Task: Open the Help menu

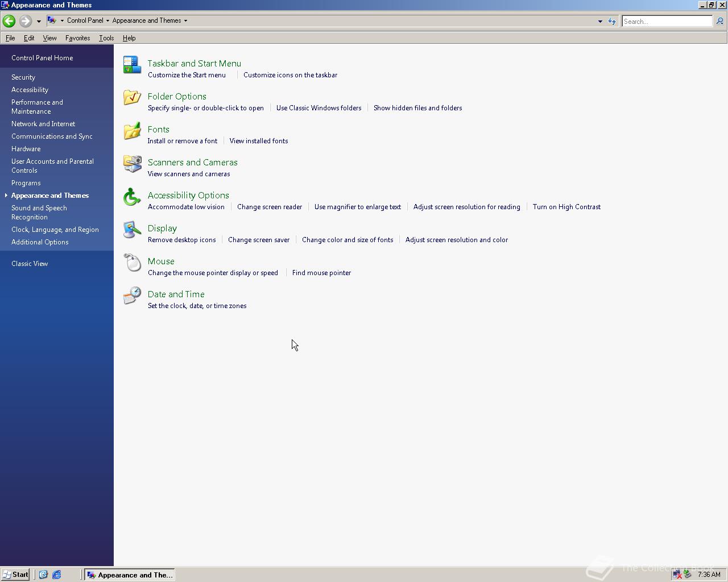Action: (129, 38)
